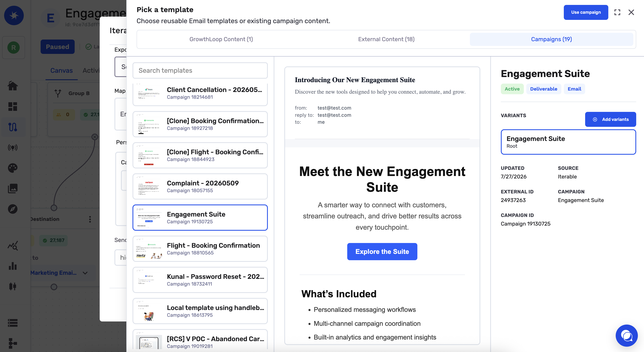Open the Canvas tab
Screen dimensions: 644x352
[62, 70]
